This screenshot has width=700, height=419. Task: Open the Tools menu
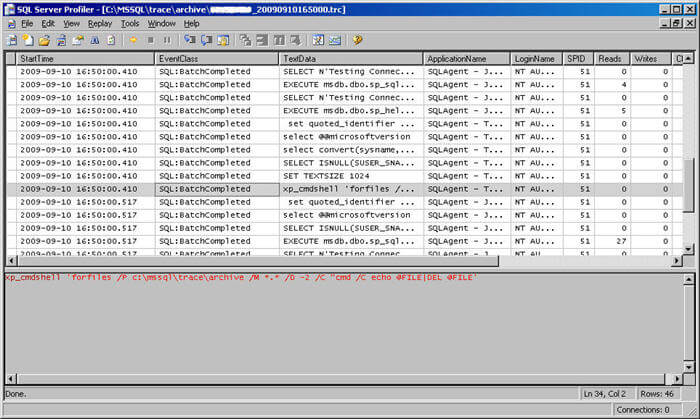click(x=130, y=24)
